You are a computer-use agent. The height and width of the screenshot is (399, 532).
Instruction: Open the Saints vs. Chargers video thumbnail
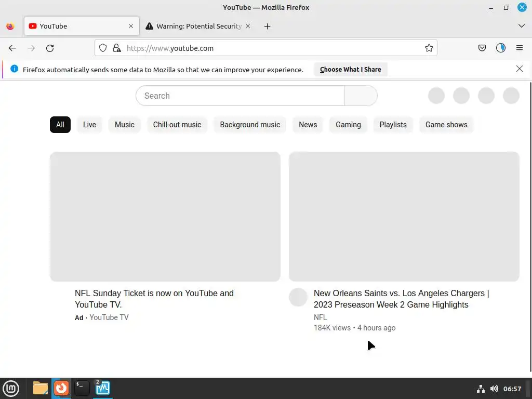pos(404,217)
